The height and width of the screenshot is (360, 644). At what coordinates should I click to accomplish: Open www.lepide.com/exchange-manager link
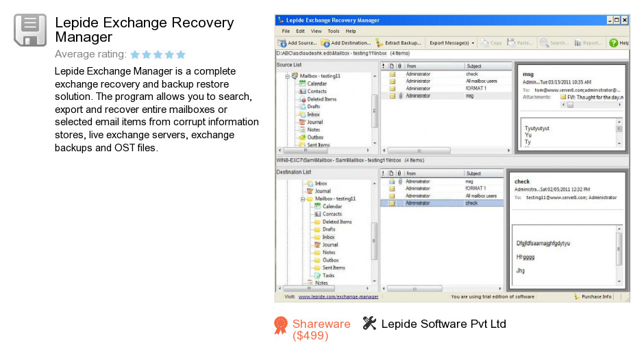click(338, 296)
